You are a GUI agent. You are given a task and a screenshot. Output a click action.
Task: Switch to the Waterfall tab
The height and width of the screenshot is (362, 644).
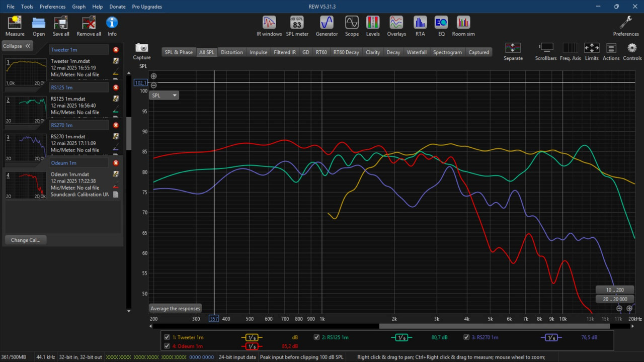tap(417, 52)
